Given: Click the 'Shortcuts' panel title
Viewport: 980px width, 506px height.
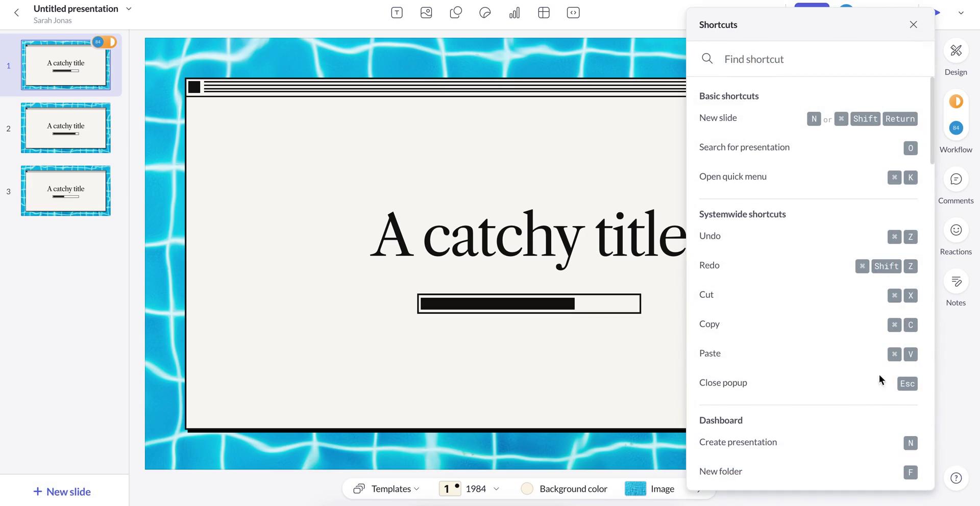Looking at the screenshot, I should (718, 24).
